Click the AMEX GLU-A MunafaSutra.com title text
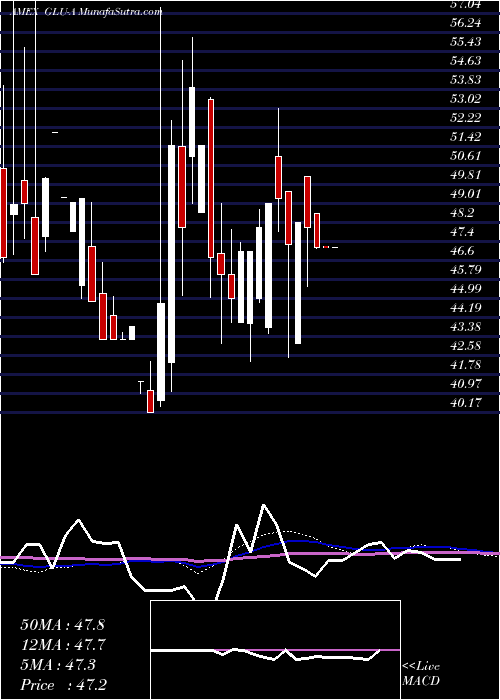 pos(85,12)
